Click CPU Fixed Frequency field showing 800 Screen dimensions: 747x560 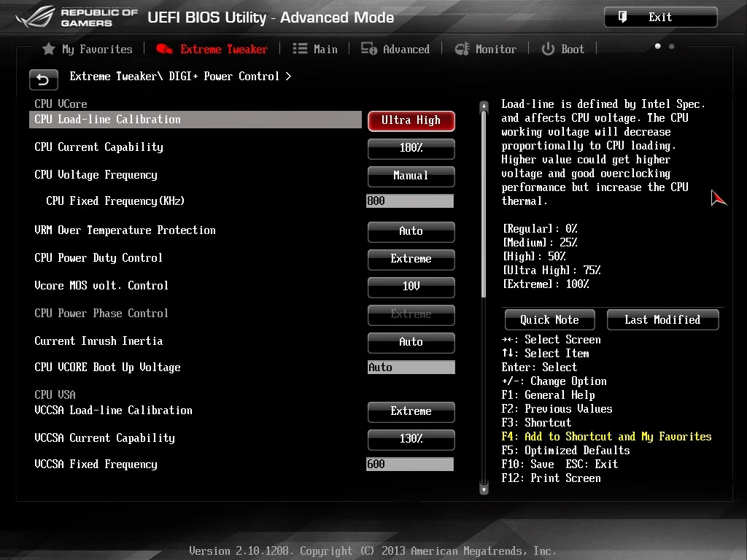click(x=410, y=201)
